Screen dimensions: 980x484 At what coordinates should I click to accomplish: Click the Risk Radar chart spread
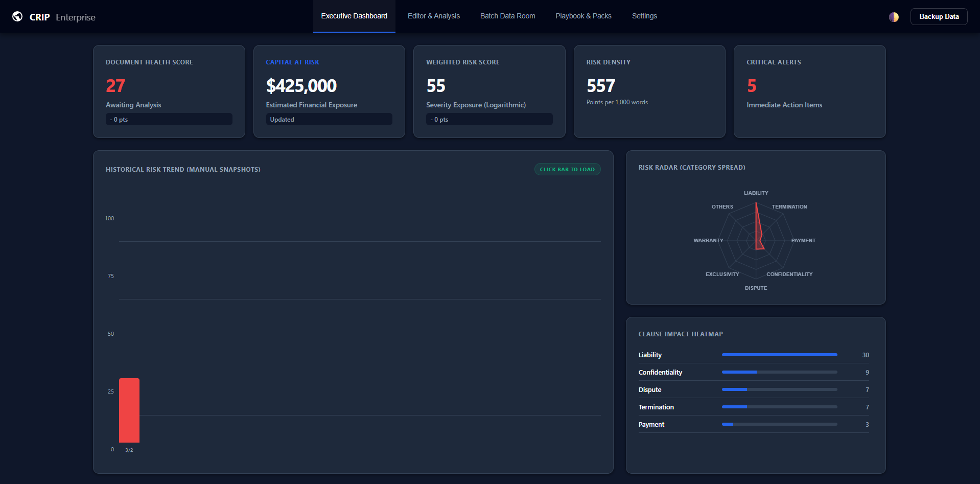click(x=757, y=240)
